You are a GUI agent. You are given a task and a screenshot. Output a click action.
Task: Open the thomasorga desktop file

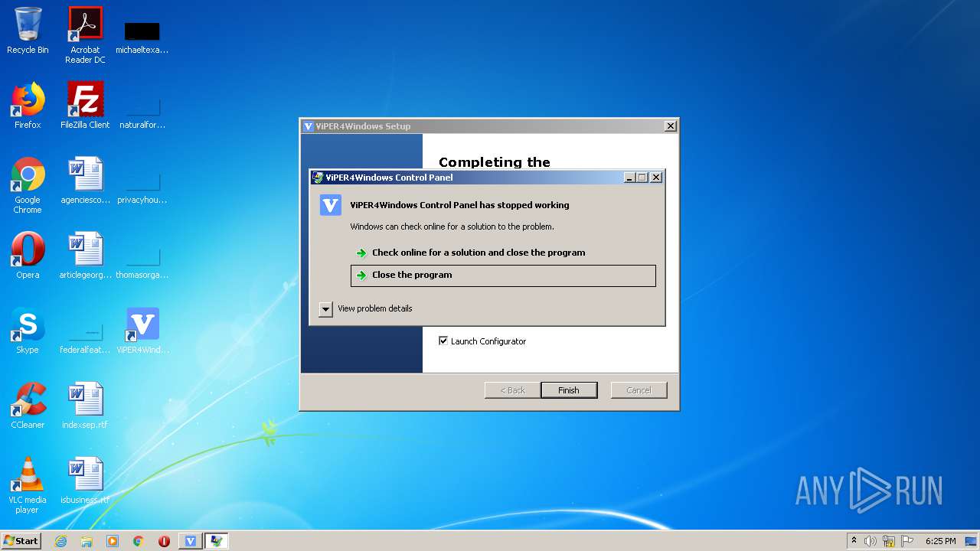[x=142, y=261]
